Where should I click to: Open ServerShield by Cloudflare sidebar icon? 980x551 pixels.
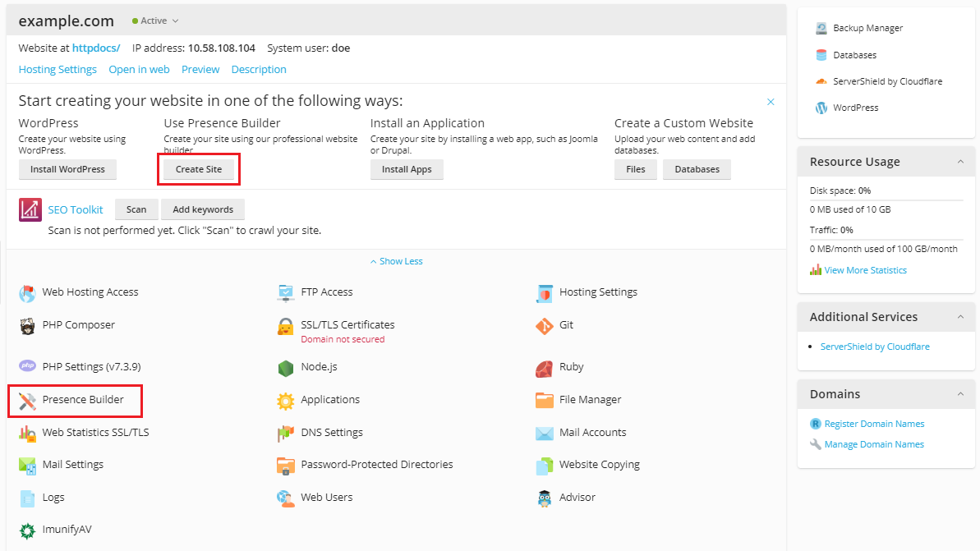pyautogui.click(x=821, y=81)
